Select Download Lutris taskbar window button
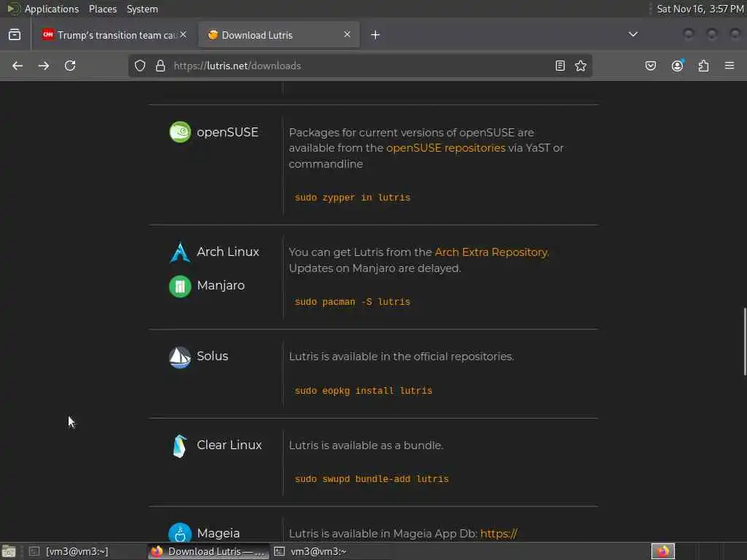The height and width of the screenshot is (560, 747). pyautogui.click(x=208, y=551)
